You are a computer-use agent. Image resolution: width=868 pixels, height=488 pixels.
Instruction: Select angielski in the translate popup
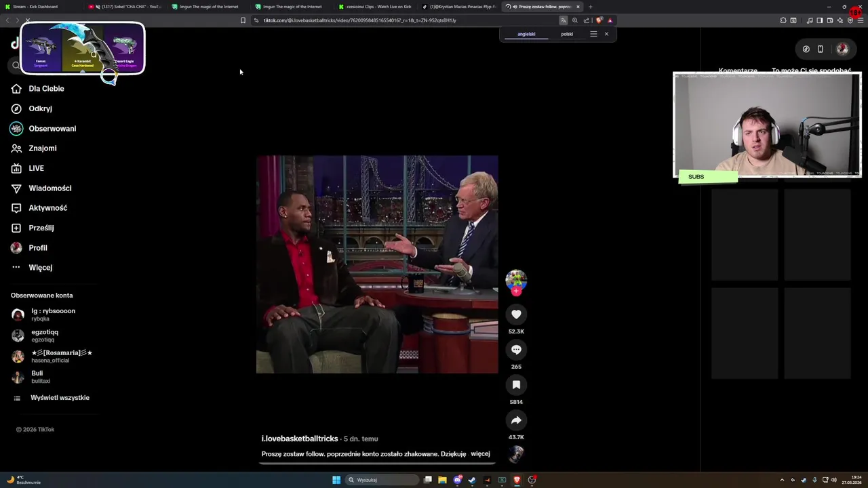[526, 34]
